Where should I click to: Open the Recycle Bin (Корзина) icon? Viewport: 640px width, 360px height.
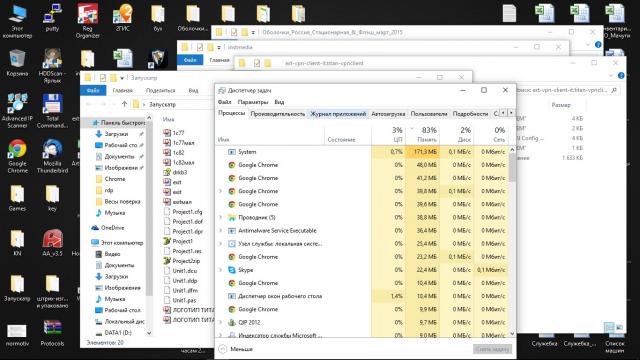(17, 63)
